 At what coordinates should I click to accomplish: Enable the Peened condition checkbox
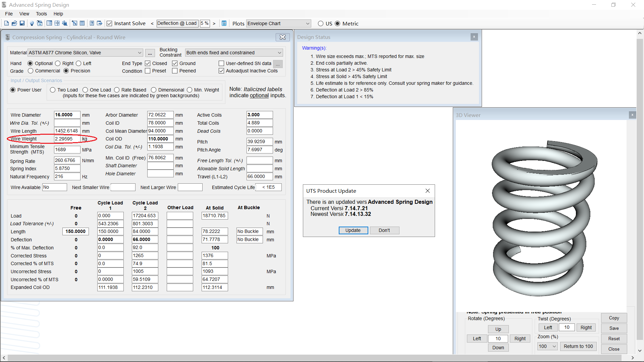coord(175,71)
